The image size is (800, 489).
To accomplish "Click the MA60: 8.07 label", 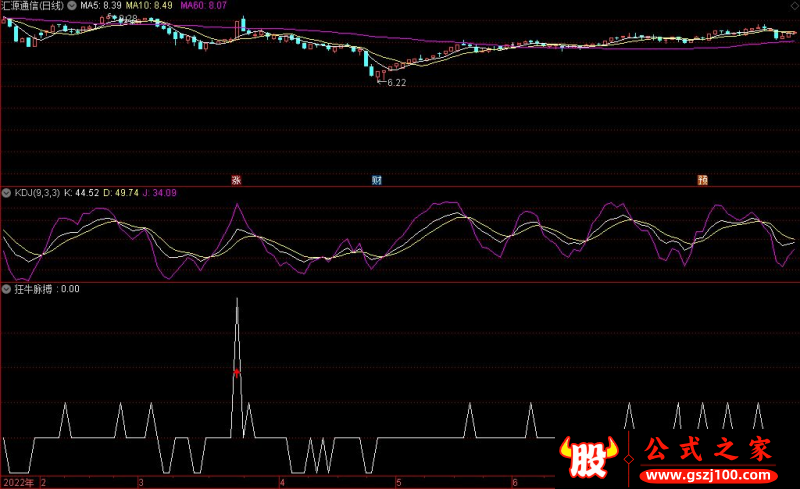I will tap(204, 6).
